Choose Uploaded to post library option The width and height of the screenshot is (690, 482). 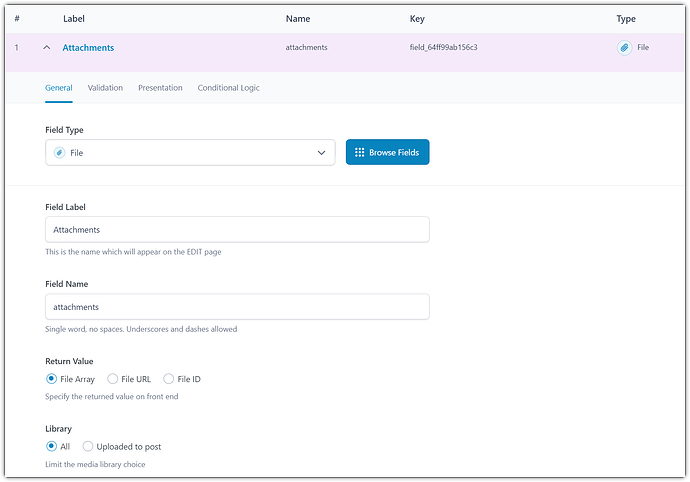pyautogui.click(x=89, y=446)
